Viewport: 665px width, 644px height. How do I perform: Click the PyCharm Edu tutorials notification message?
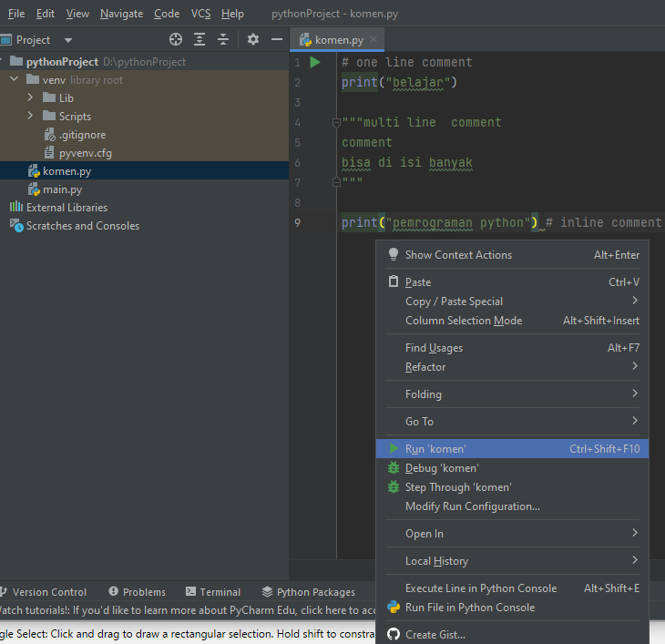pos(188,610)
